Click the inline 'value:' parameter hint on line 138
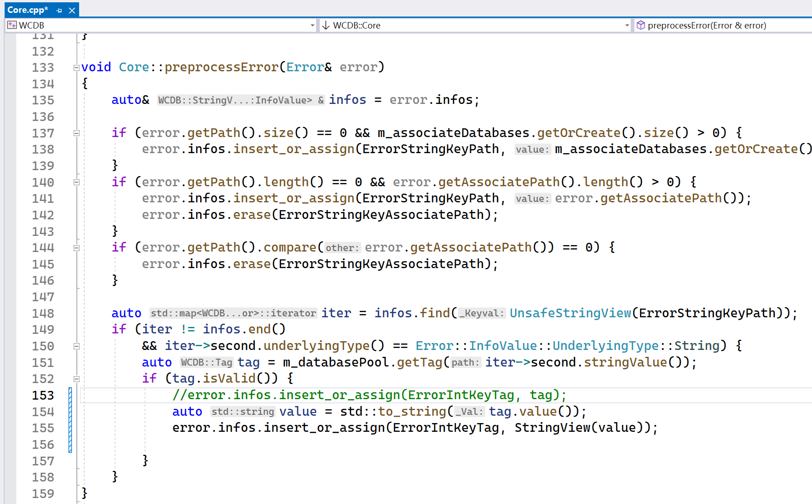812x504 pixels. tap(532, 149)
